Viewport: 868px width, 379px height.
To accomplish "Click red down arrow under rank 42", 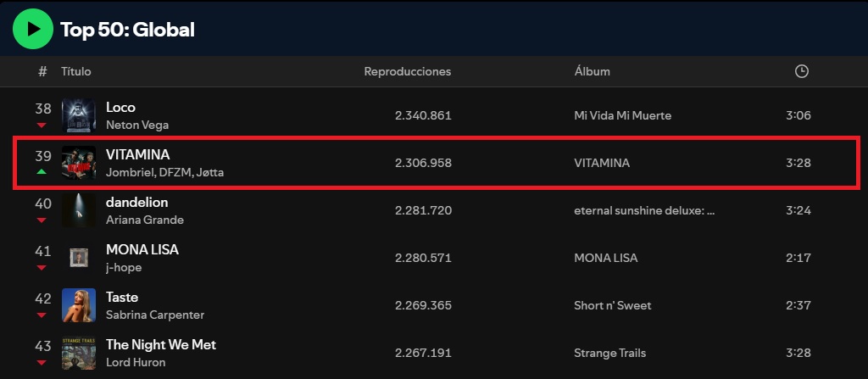I will pyautogui.click(x=42, y=315).
